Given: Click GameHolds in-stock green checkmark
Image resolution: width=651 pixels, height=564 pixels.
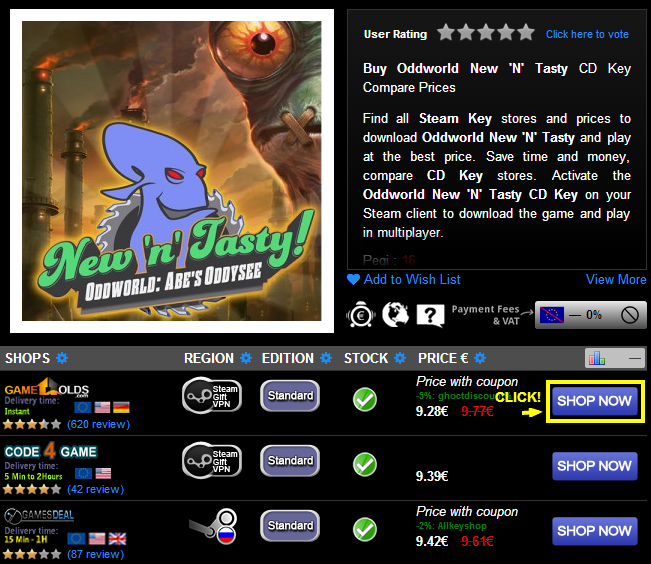Looking at the screenshot, I should pos(365,399).
